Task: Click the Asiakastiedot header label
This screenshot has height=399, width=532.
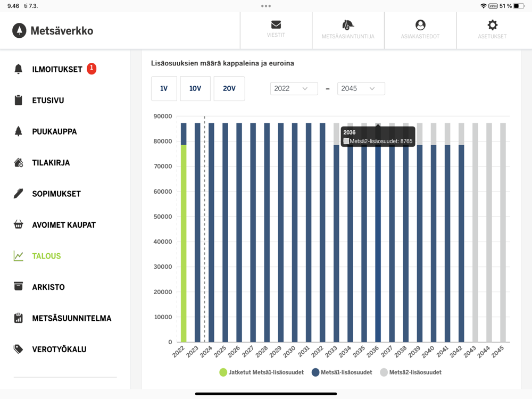Action: pyautogui.click(x=420, y=36)
